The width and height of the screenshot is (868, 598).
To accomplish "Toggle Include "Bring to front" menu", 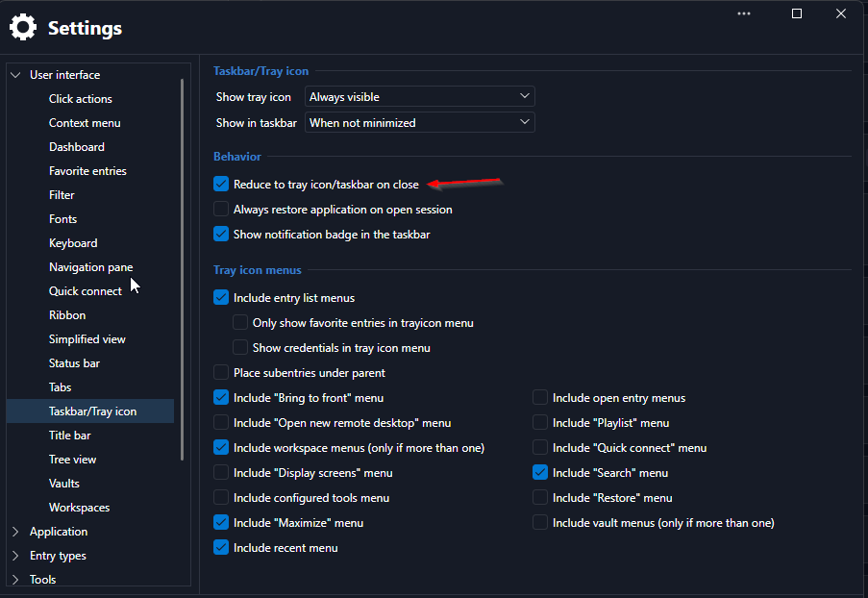I will (221, 397).
